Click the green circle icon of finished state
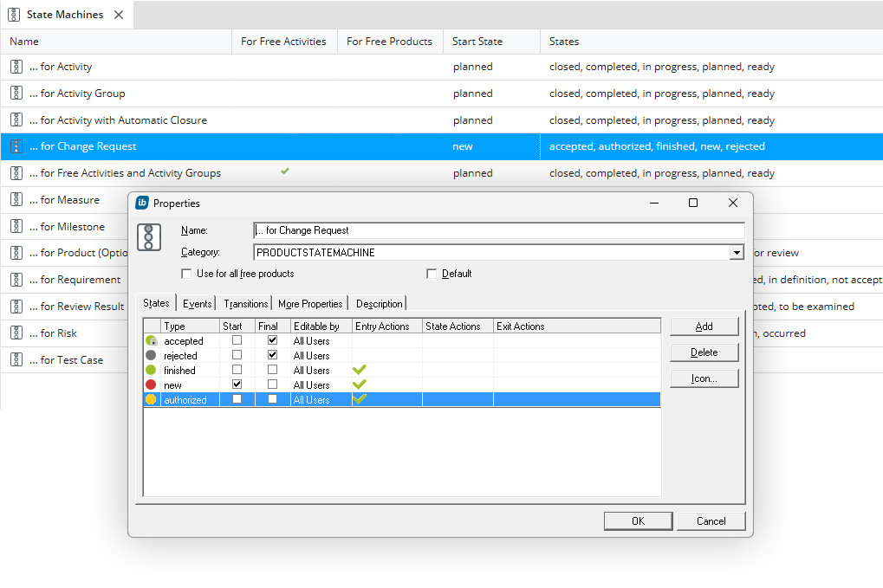The width and height of the screenshot is (883, 588). [x=151, y=371]
